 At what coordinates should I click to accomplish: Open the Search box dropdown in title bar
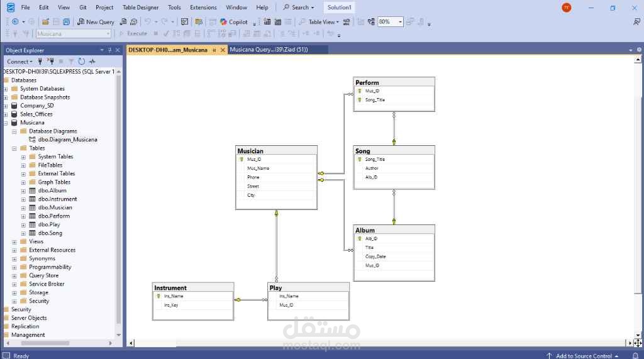click(299, 8)
